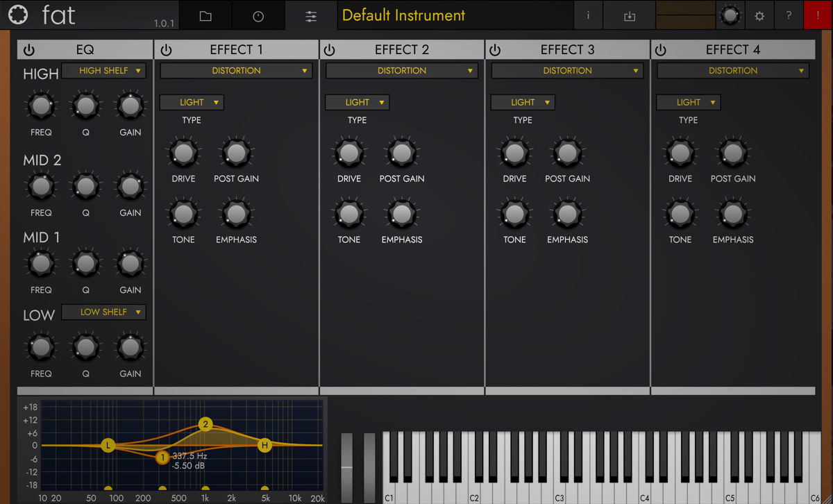Select the mixer sliders icon
This screenshot has width=833, height=504.
click(x=310, y=15)
